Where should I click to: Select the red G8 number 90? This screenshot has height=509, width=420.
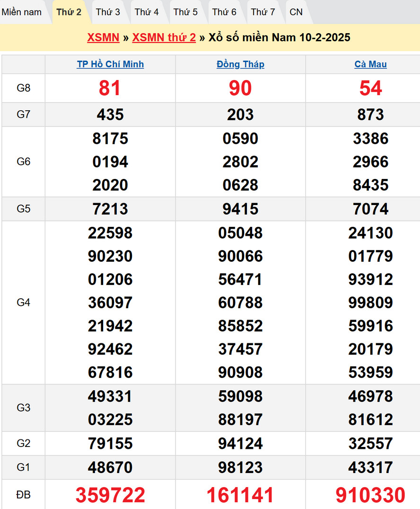coord(240,89)
